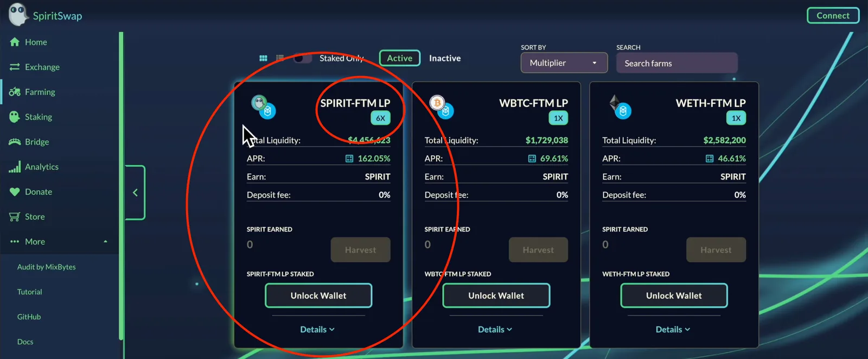Open Exchange from sidebar menu
The width and height of the screenshot is (868, 359).
tap(42, 67)
